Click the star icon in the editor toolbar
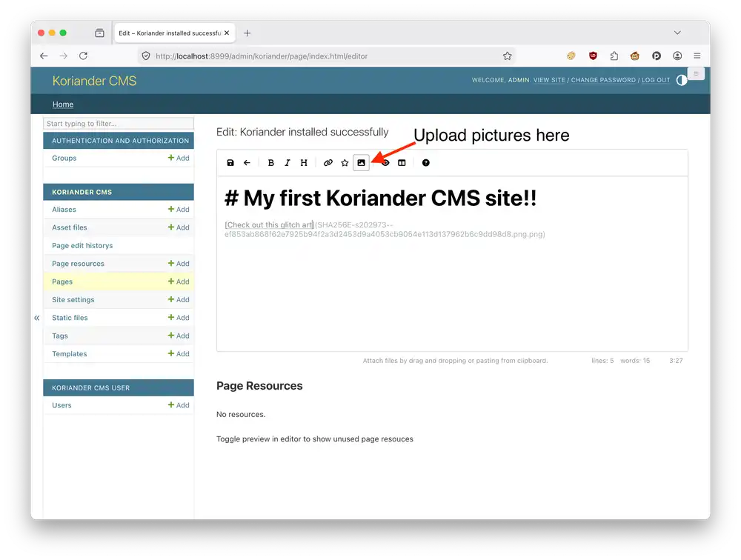 (x=345, y=162)
